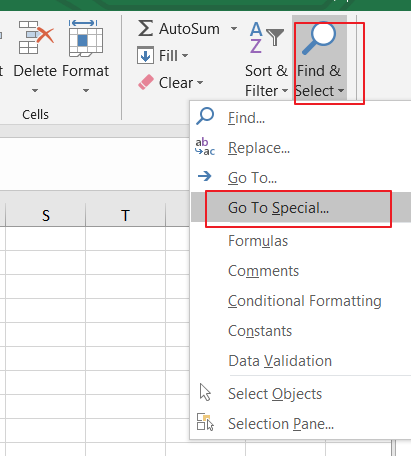Click the first cell under column S
Screen dimensions: 411x456
[46, 239]
